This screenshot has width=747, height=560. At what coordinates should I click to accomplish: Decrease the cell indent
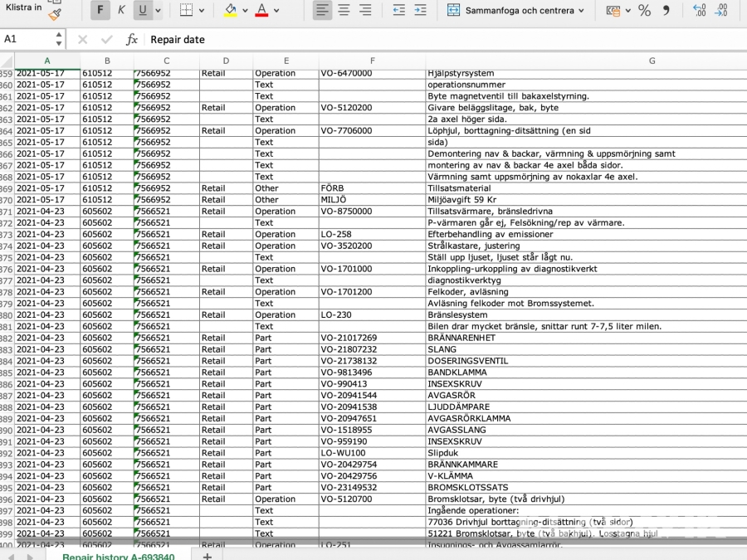click(399, 11)
